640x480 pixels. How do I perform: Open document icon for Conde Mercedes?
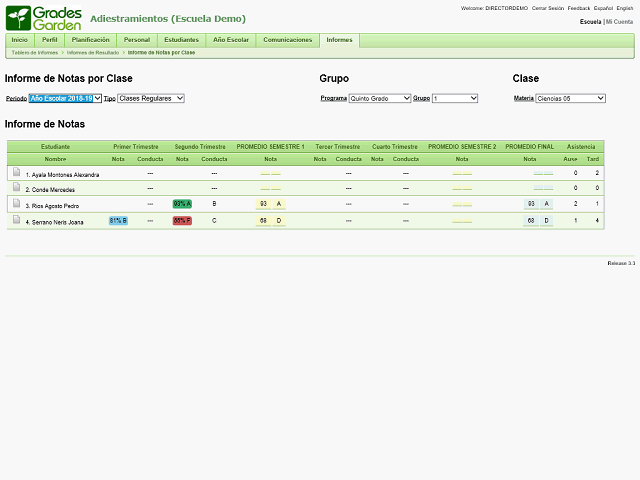tap(16, 188)
